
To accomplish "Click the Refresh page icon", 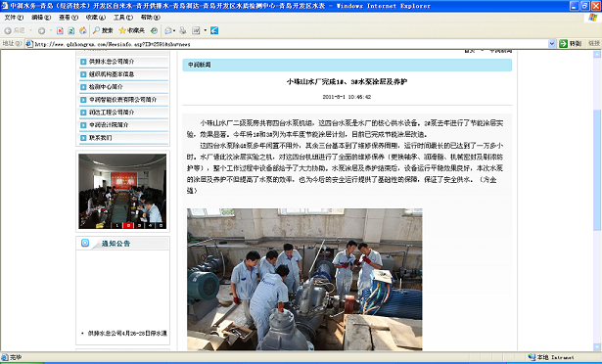I will [x=71, y=30].
